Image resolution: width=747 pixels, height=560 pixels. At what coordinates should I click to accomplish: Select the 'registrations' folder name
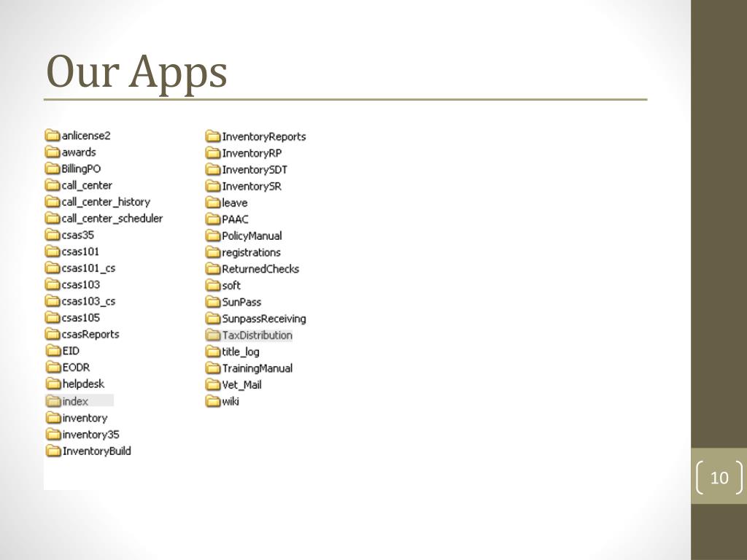pos(251,252)
